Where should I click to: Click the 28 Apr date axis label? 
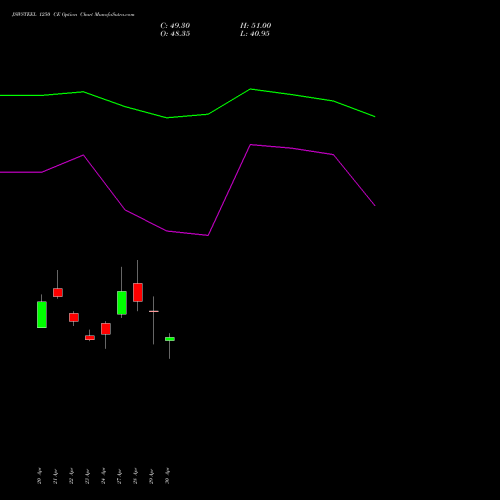(x=135, y=476)
